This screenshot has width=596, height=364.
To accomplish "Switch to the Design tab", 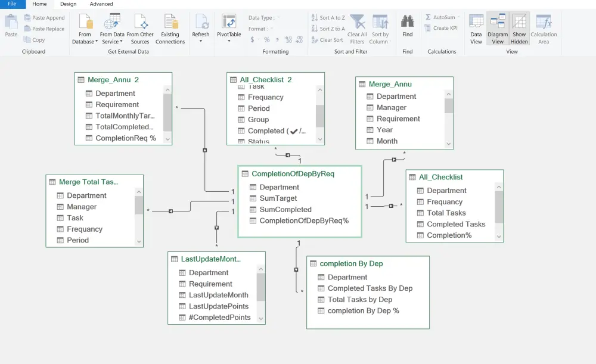I will pos(67,4).
